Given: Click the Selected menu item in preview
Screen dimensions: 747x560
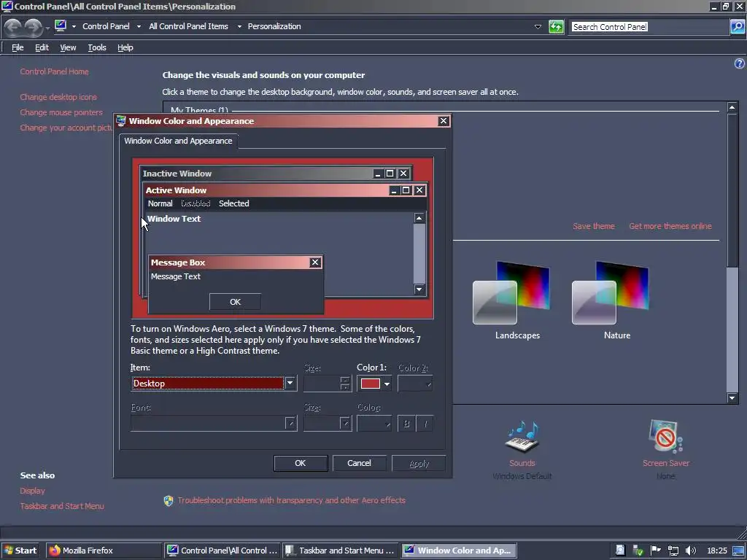Looking at the screenshot, I should (x=234, y=204).
